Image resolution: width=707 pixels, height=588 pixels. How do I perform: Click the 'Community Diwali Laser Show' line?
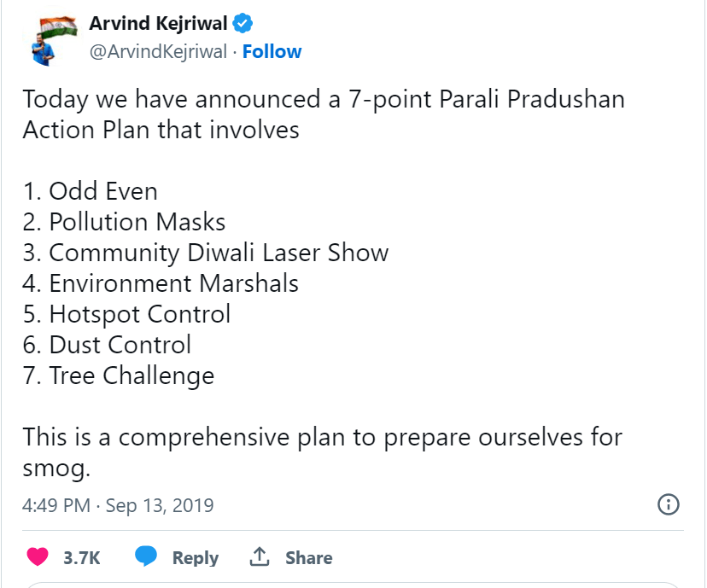coord(206,253)
